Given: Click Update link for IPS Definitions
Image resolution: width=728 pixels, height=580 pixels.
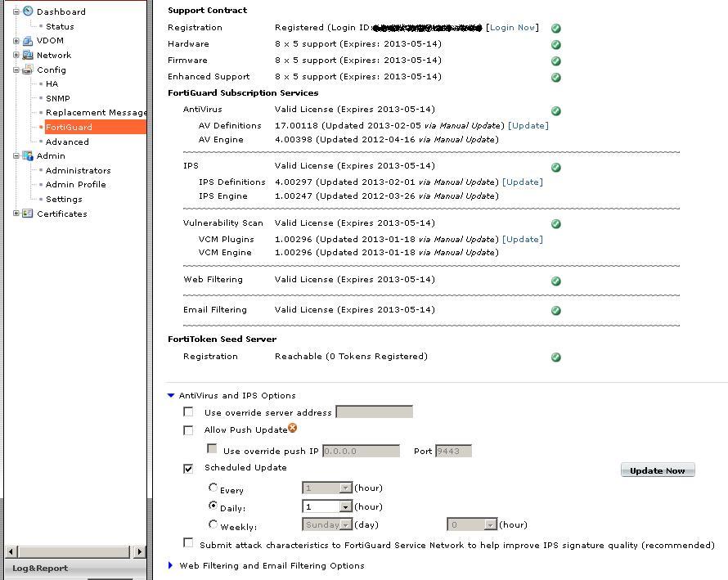Looking at the screenshot, I should coord(523,182).
